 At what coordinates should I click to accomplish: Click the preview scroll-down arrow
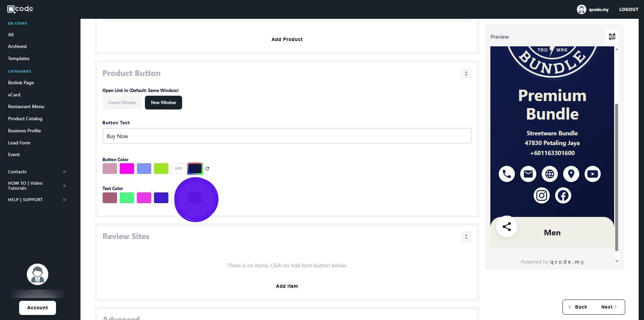[616, 262]
